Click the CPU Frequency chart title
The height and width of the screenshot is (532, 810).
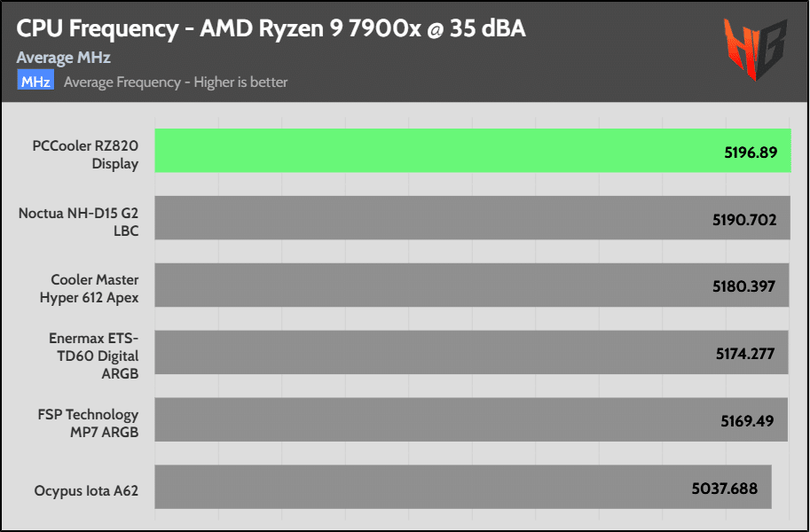(x=271, y=28)
